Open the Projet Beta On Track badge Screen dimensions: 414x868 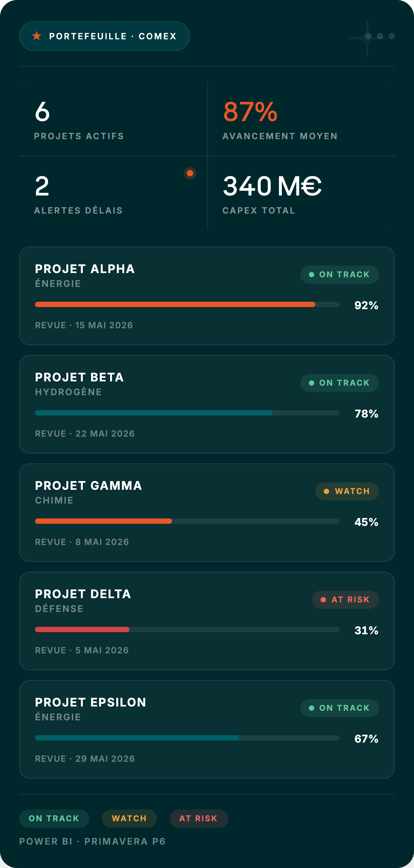pyautogui.click(x=340, y=383)
